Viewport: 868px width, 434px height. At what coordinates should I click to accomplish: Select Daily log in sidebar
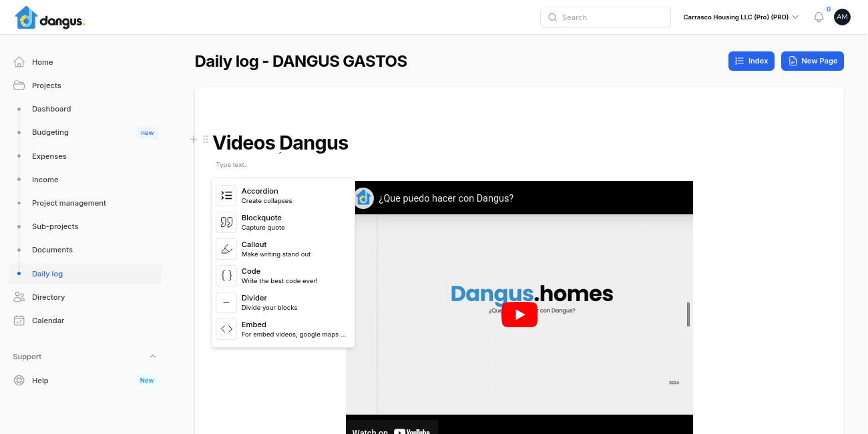(85, 274)
